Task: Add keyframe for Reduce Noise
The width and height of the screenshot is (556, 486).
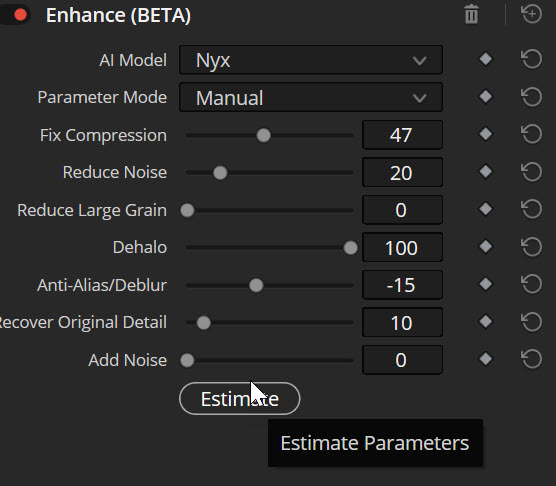Action: tap(485, 172)
